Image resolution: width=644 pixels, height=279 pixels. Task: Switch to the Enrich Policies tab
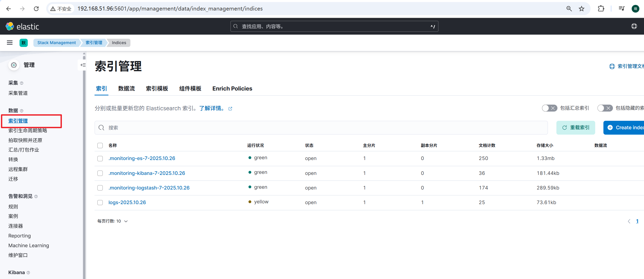(232, 88)
